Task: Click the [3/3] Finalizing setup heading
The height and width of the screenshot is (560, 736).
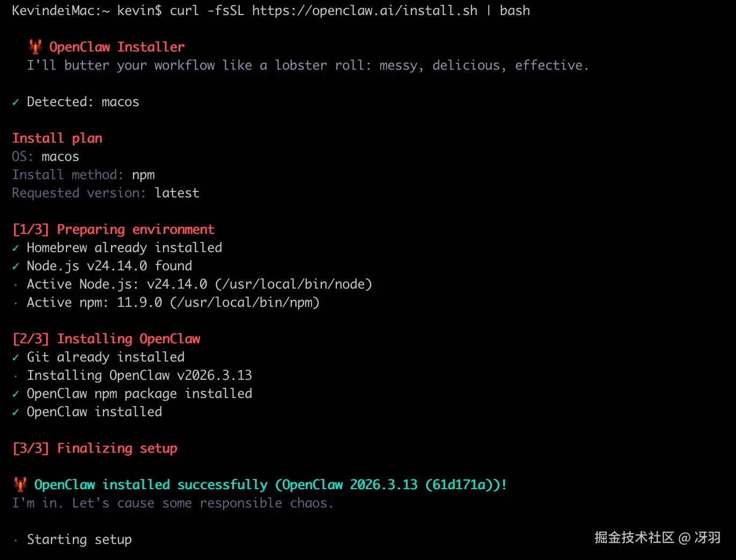Action: (94, 448)
